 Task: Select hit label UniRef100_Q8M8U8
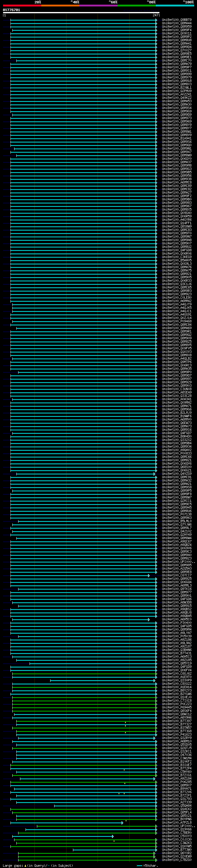[177, 40]
